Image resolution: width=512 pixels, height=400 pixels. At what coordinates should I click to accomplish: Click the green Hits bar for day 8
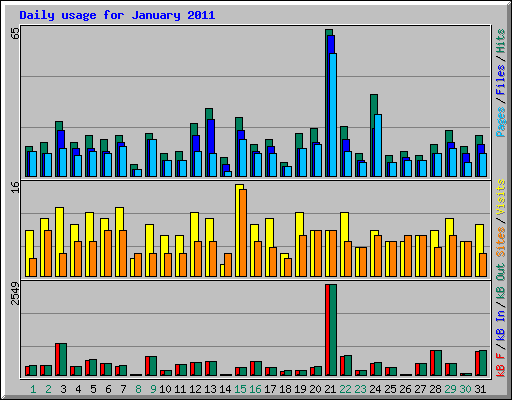(132, 170)
